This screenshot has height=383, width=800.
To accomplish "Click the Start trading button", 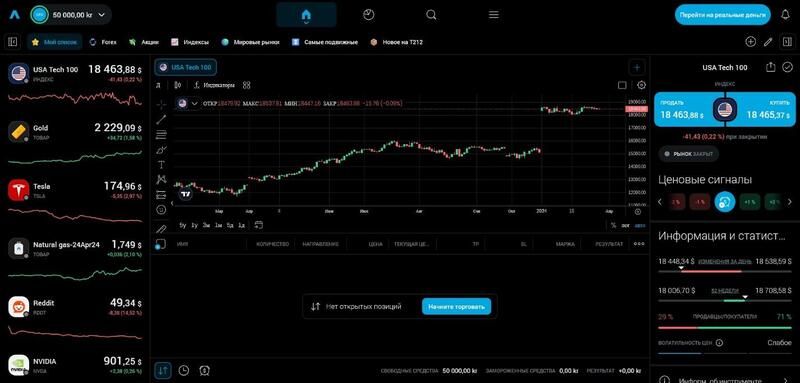I will point(456,307).
